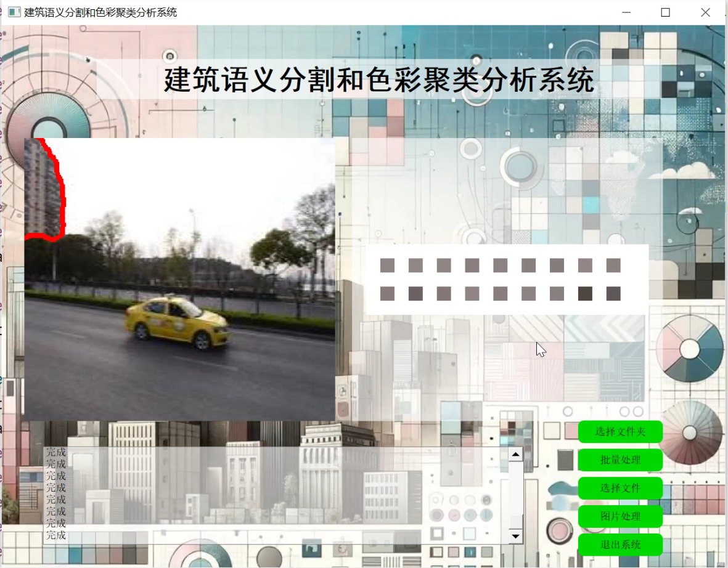Click the log scrollbar up arrow
This screenshot has width=728, height=568.
click(516, 455)
